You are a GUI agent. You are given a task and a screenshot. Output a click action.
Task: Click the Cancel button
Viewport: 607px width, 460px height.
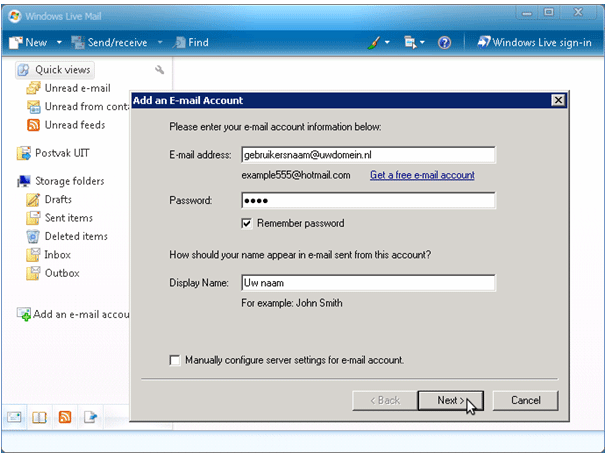coord(525,400)
